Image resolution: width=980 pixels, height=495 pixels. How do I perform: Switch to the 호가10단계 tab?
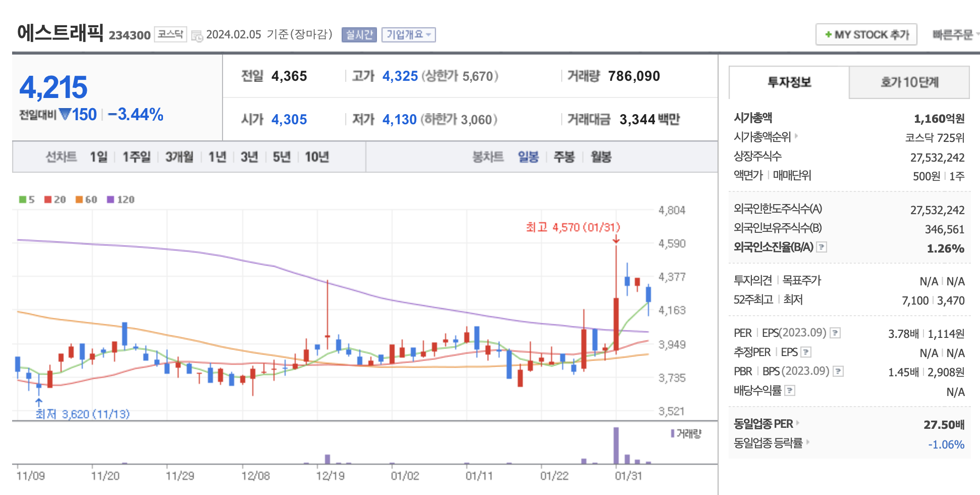coord(909,82)
